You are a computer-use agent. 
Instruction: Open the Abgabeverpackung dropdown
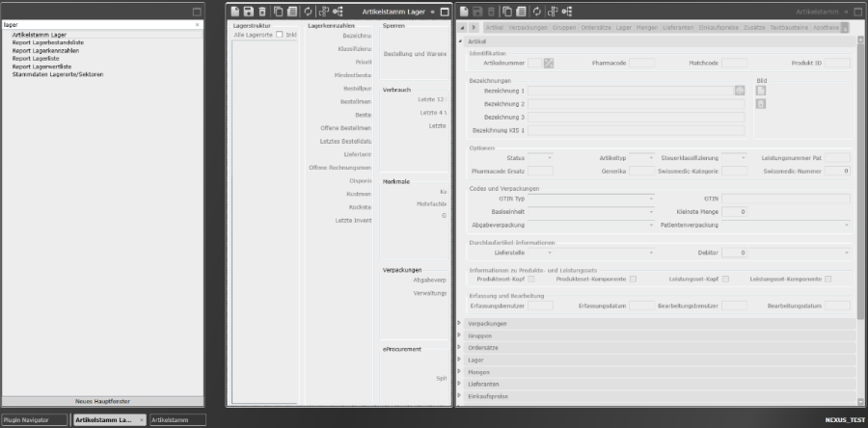(651, 225)
